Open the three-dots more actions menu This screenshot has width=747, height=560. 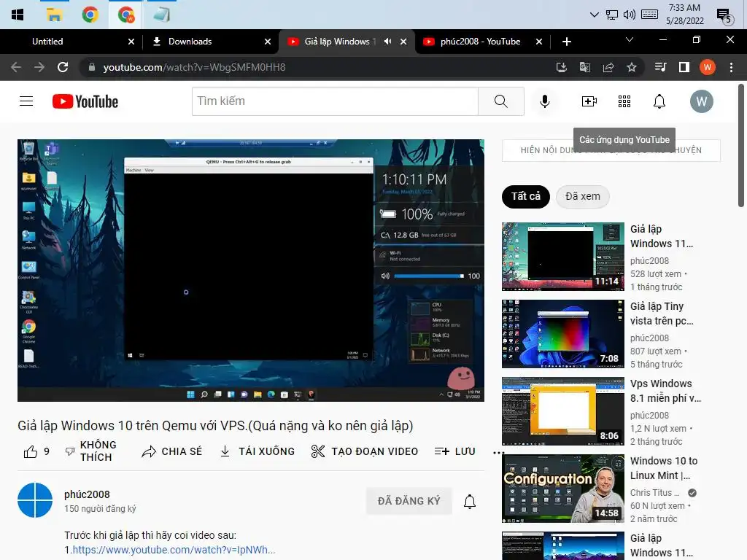pos(498,452)
